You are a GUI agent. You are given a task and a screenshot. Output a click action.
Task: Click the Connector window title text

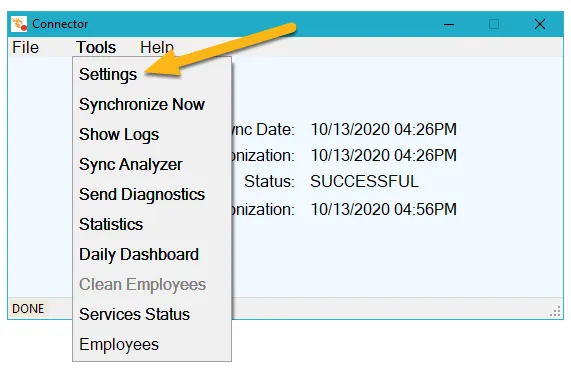pyautogui.click(x=60, y=24)
